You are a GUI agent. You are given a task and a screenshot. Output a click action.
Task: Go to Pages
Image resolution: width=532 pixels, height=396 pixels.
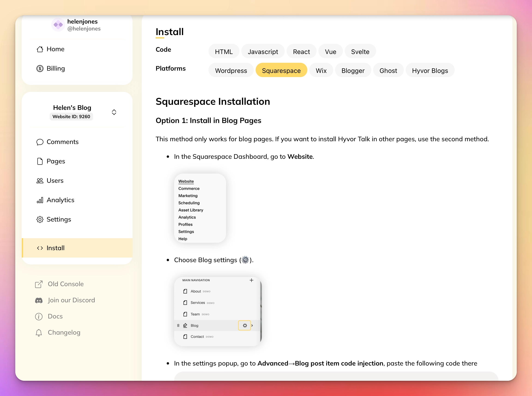tap(77, 161)
